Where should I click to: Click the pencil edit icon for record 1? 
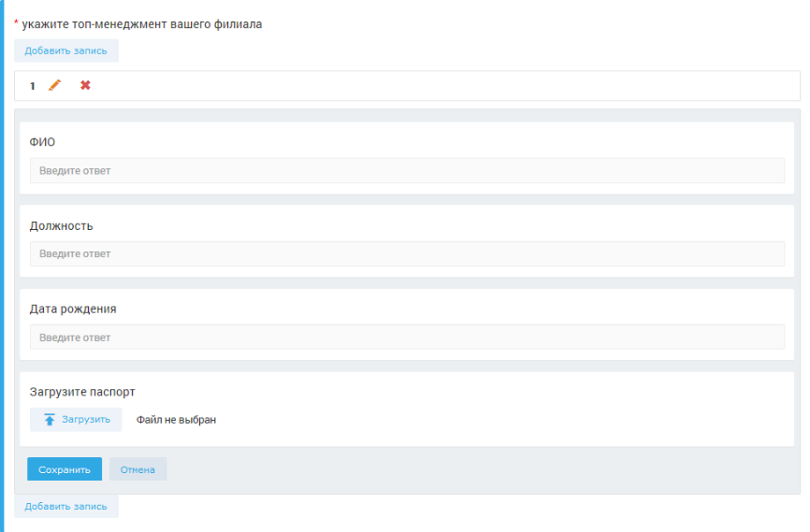coord(54,86)
